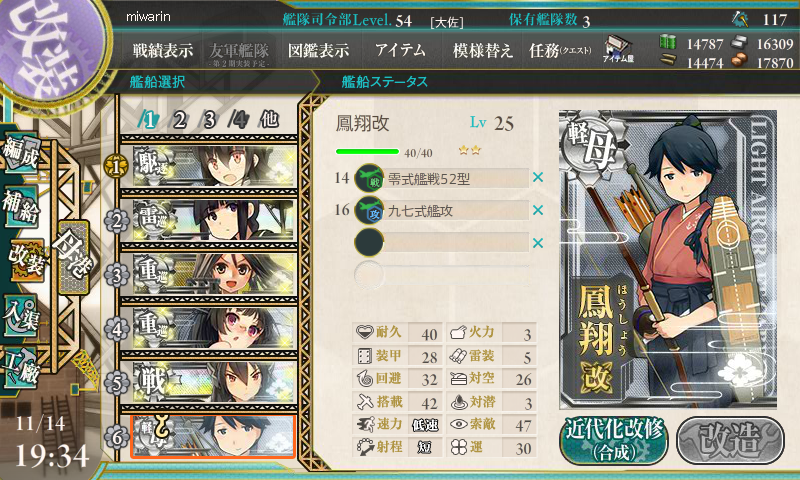Viewport: 800px width, 480px height.
Task: Remove 九七式艦攻 with its X mark
Action: point(538,210)
